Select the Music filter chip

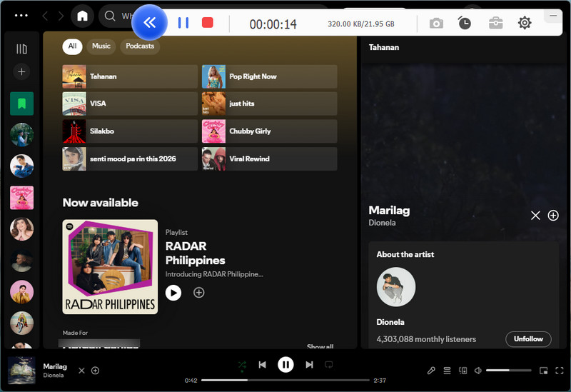coord(101,46)
